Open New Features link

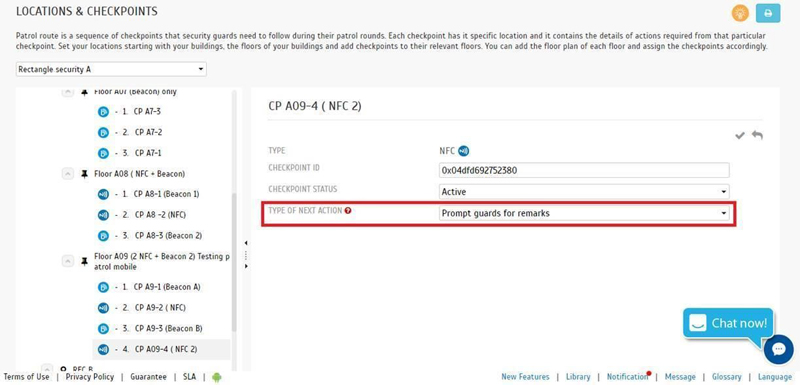coord(526,377)
